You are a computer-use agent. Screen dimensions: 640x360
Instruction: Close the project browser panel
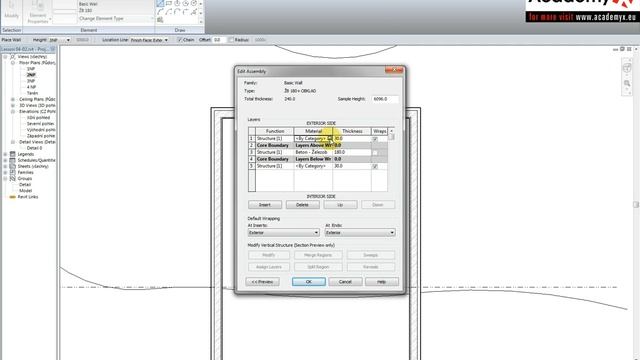[x=53, y=49]
